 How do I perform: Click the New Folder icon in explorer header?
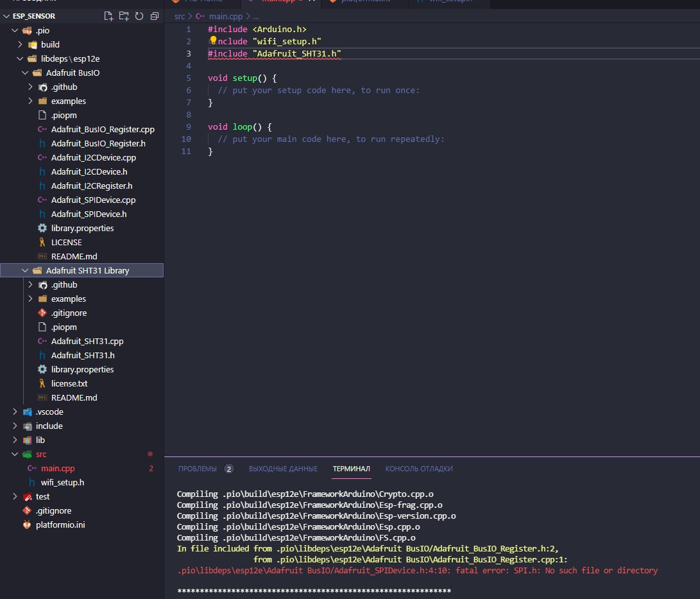(124, 16)
